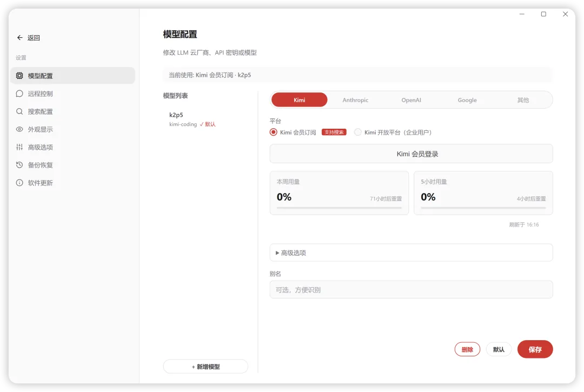Screen dimensions: 584x392
Task: Click the + 新增模型 button
Action: 205,366
